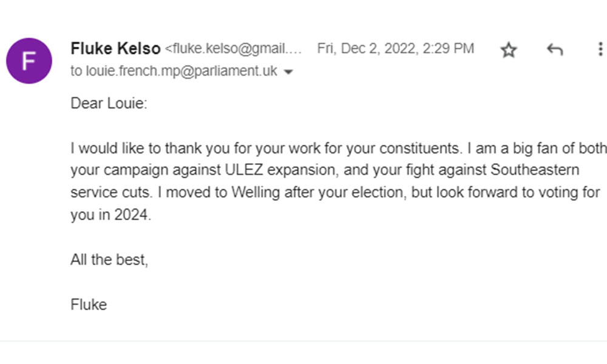Click the reply arrow icon
Image resolution: width=607 pixels, height=364 pixels.
coord(555,50)
